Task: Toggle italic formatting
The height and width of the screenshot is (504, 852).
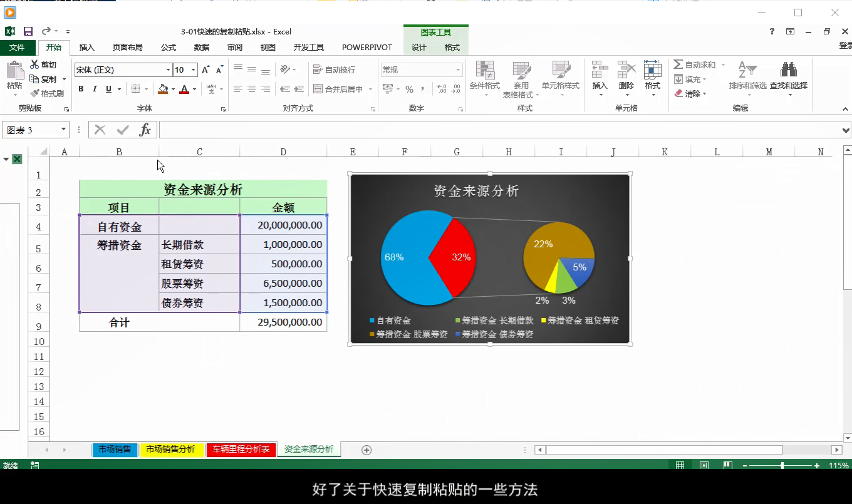Action: 95,89
